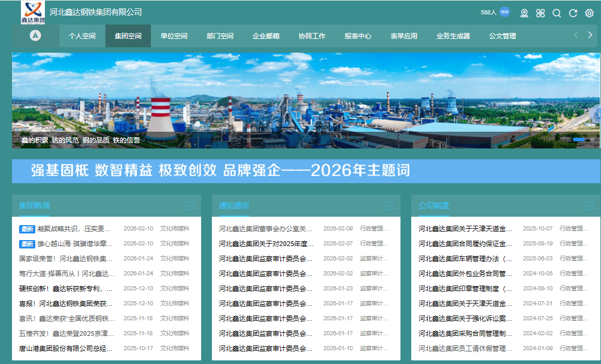Click the banner carousel indicator dot
This screenshot has width=601, height=364.
[x=579, y=139]
